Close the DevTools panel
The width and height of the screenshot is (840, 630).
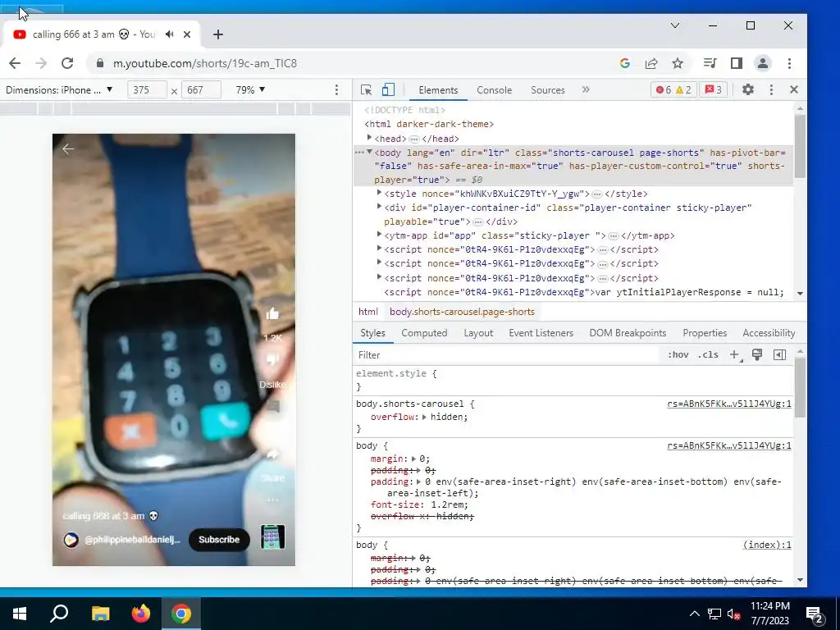coord(794,89)
